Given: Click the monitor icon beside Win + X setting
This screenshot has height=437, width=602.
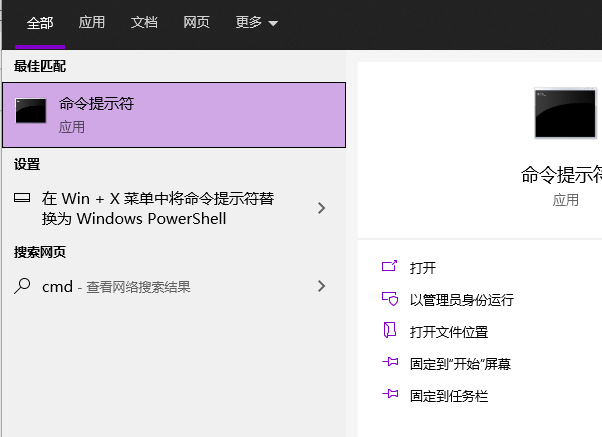Looking at the screenshot, I should click(x=22, y=198).
